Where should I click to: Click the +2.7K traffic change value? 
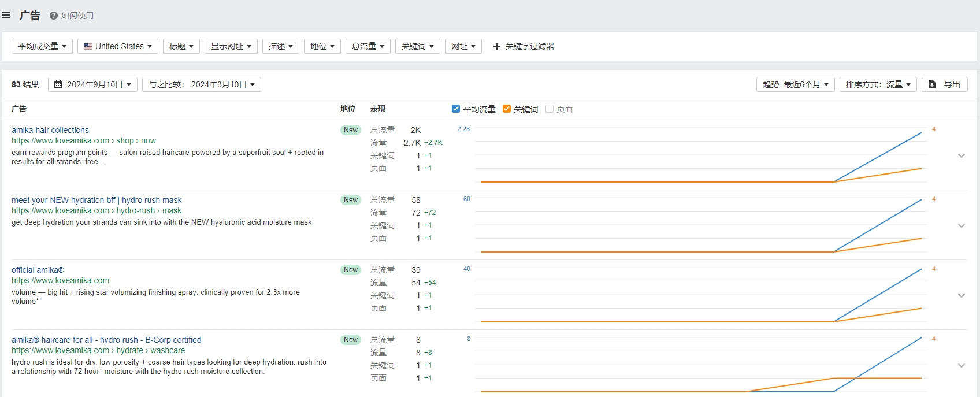433,143
